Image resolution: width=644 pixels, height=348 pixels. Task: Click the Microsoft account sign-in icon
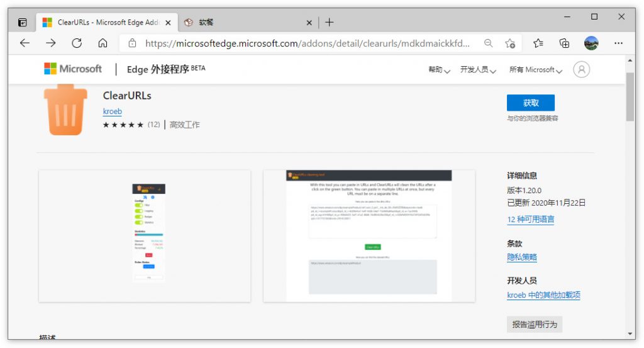(x=582, y=70)
